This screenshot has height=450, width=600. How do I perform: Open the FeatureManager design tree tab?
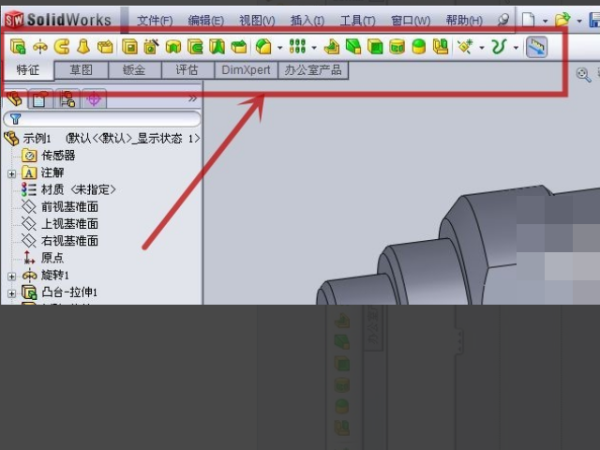[15, 99]
